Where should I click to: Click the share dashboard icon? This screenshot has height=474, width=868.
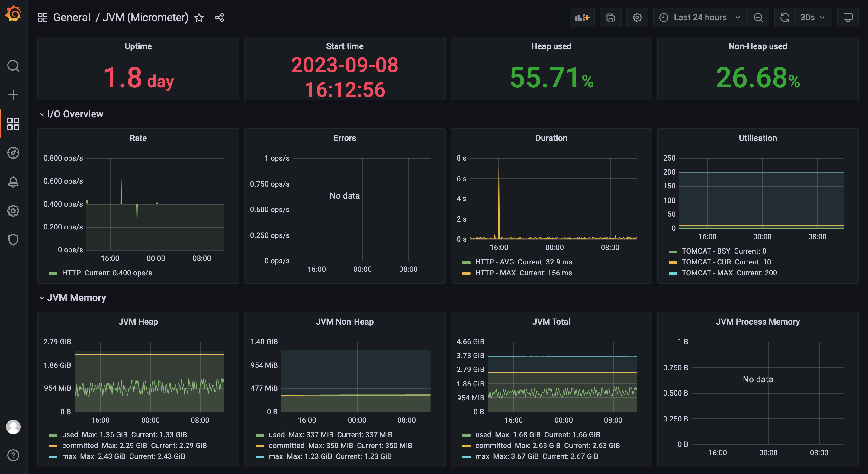coord(220,18)
